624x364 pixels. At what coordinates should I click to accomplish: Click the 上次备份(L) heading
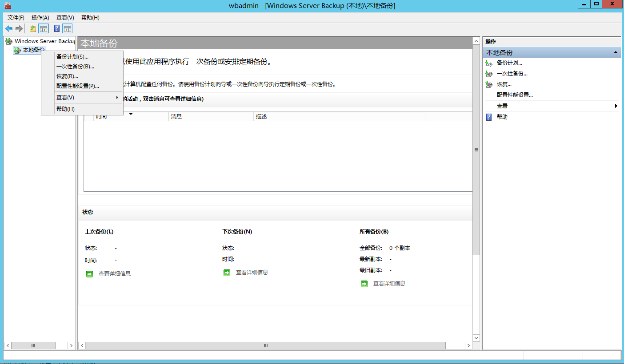pyautogui.click(x=99, y=232)
